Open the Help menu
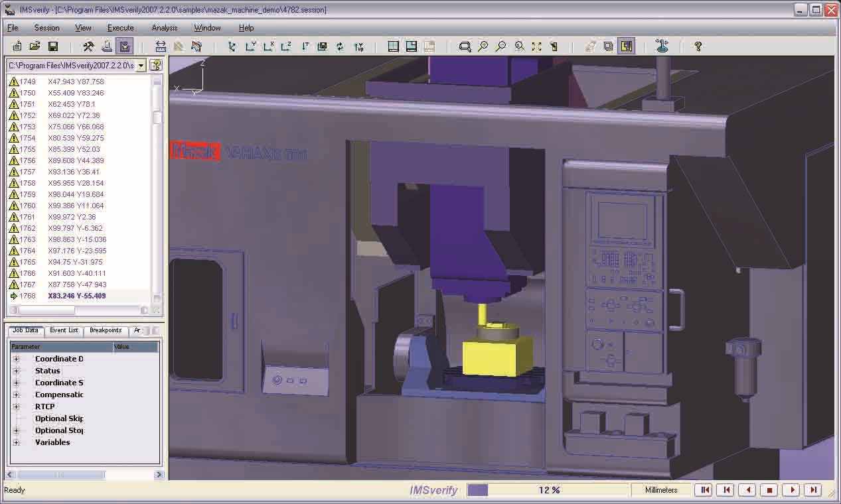This screenshot has height=504, width=841. tap(246, 28)
